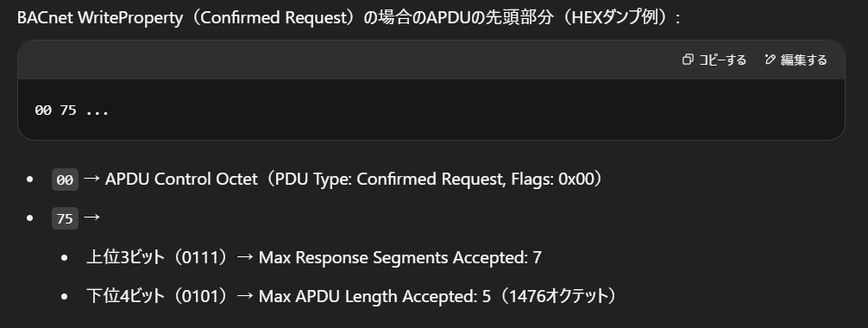
Task: Click the Max APDU Length Accepted line
Action: tap(352, 296)
